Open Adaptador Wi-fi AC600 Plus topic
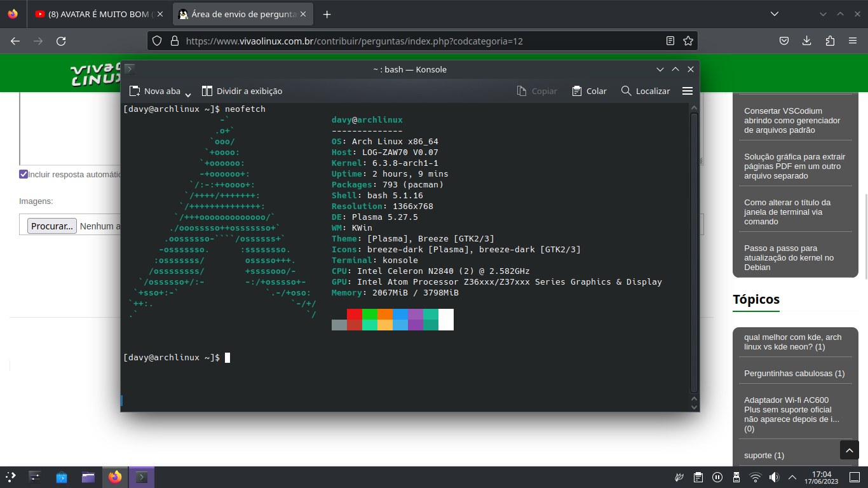Image resolution: width=868 pixels, height=488 pixels. click(792, 414)
